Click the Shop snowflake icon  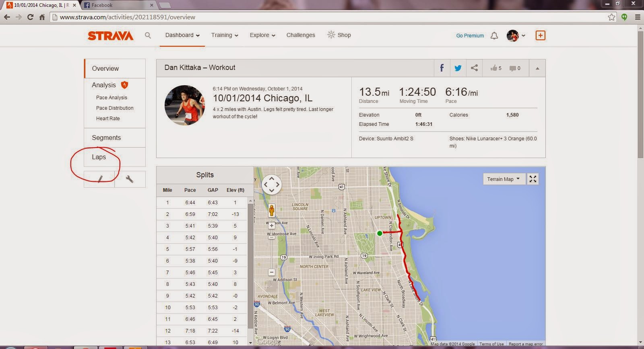point(331,35)
